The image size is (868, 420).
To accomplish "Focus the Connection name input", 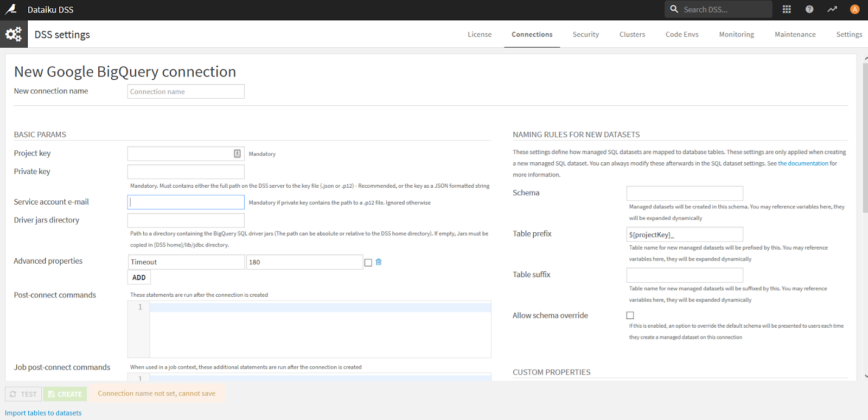I will (186, 91).
